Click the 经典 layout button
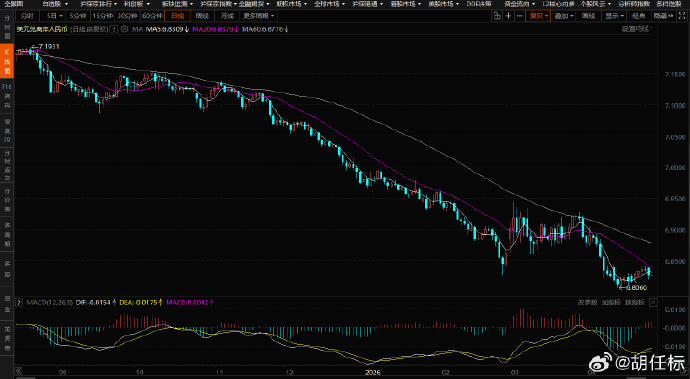The width and height of the screenshot is (690, 379). coord(639,16)
